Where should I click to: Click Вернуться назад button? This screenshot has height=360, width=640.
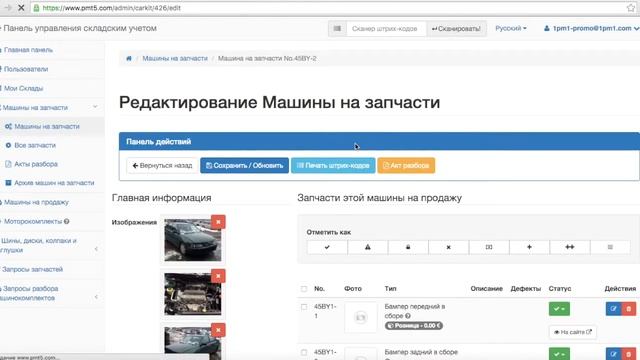tap(162, 166)
